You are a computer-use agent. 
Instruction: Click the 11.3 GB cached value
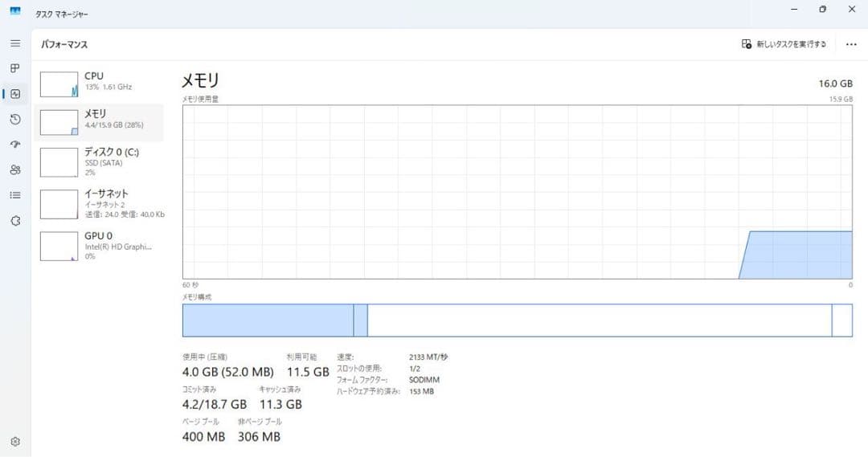(x=280, y=405)
